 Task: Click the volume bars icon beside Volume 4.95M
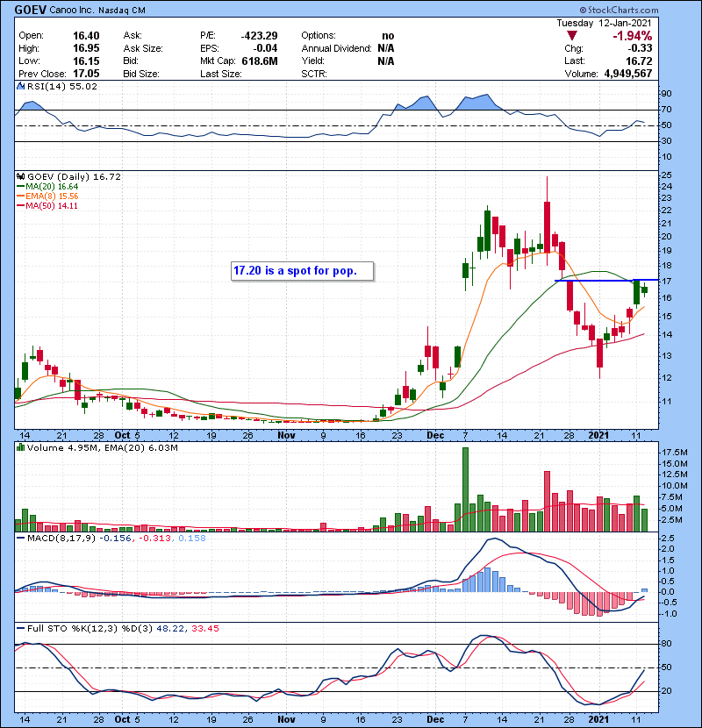point(20,447)
